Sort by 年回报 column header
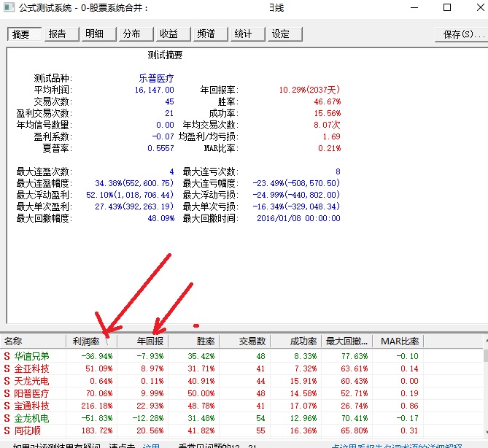Image resolution: width=488 pixels, height=448 pixels. point(142,341)
